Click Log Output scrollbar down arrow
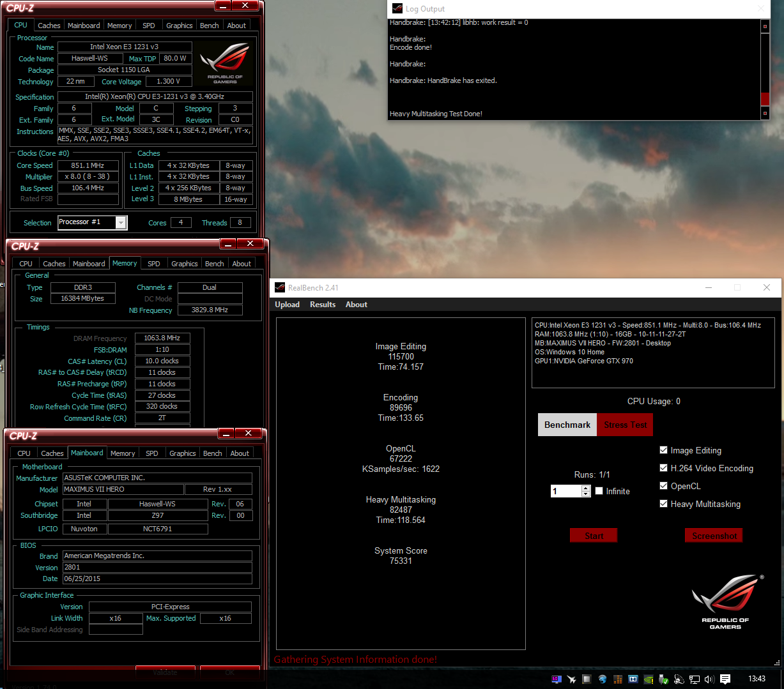784x689 pixels. tap(765, 114)
